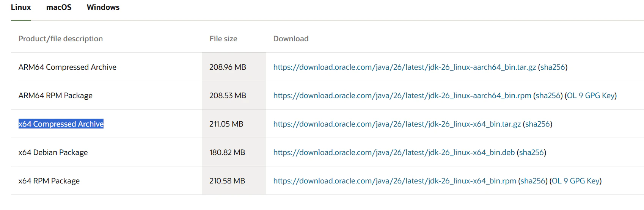Open OL 9 GPG Key for x64 RPM

576,181
